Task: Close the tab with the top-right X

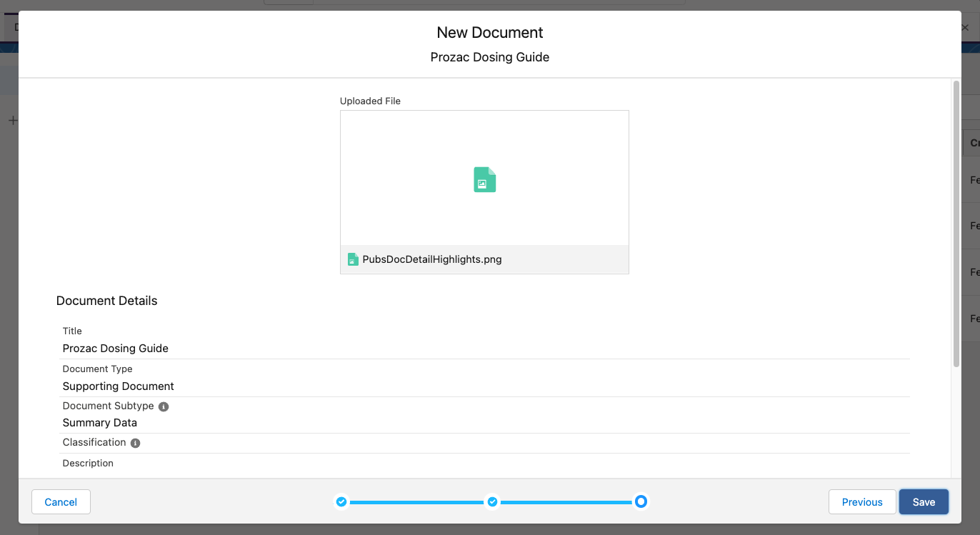Action: point(965,28)
